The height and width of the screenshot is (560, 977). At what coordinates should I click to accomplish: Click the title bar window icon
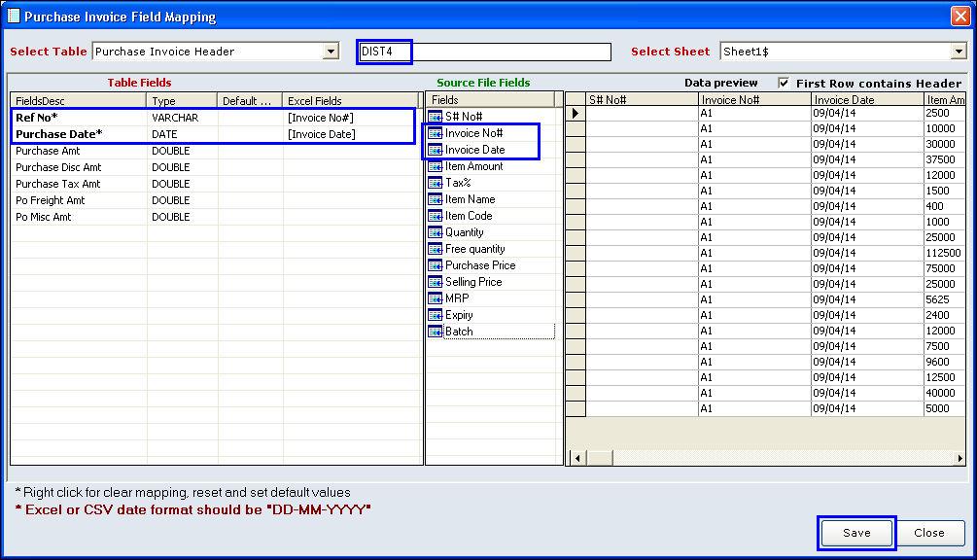(x=13, y=16)
